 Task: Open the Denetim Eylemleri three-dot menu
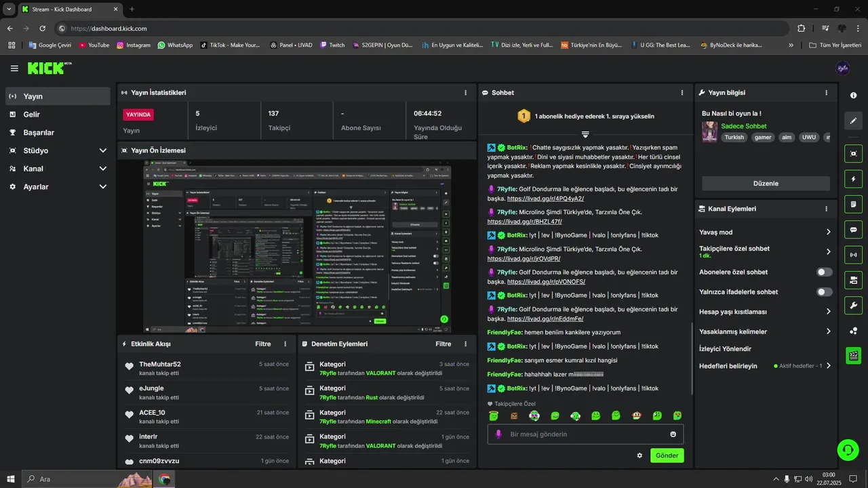465,344
